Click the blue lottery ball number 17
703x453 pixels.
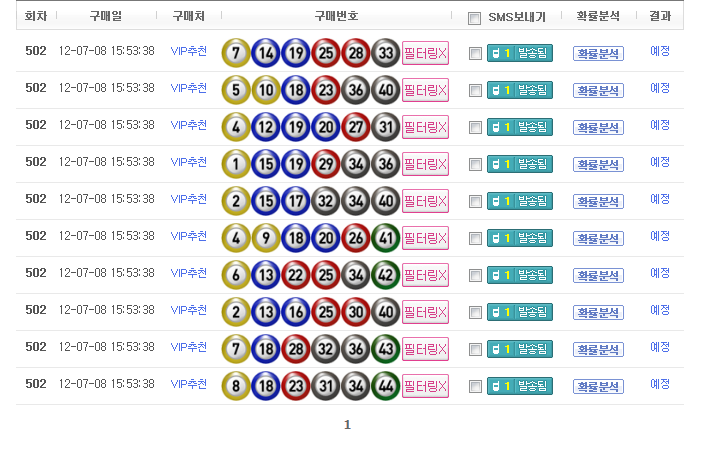pos(295,200)
